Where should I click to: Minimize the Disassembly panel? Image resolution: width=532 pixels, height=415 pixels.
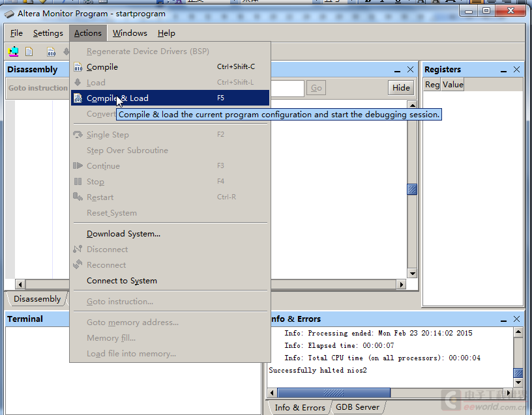point(397,70)
